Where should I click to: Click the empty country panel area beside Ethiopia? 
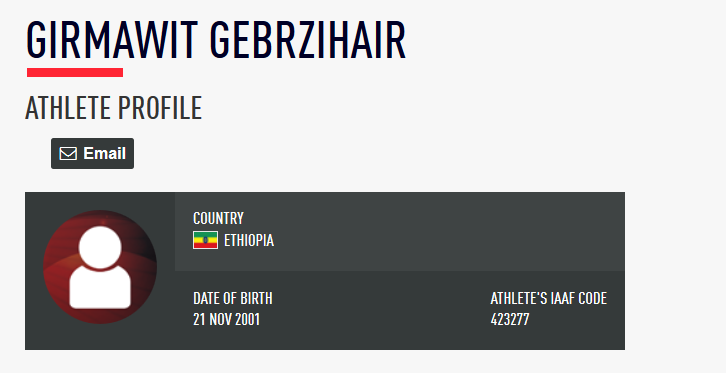[x=447, y=231]
